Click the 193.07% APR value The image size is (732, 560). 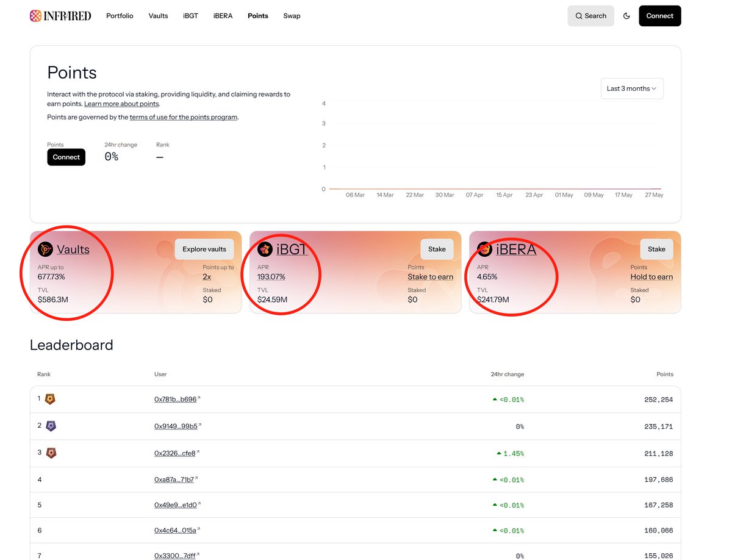click(x=271, y=277)
